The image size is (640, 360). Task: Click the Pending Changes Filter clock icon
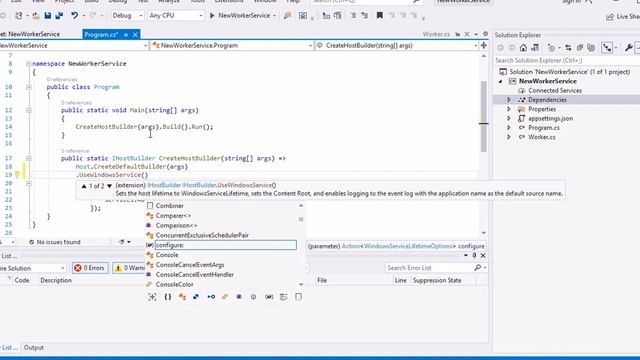[551, 48]
